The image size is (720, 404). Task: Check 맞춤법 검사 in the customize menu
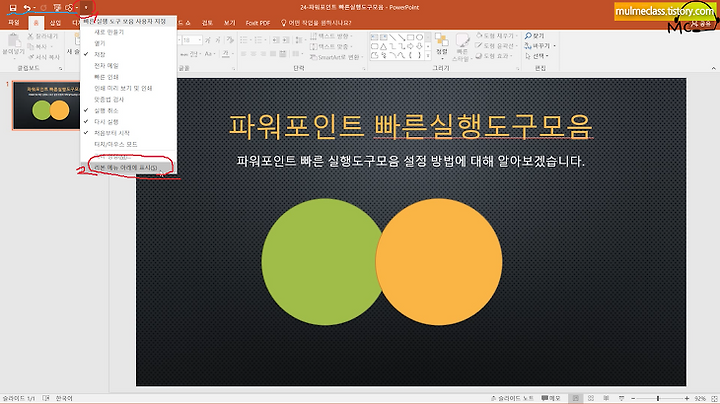tap(128, 99)
